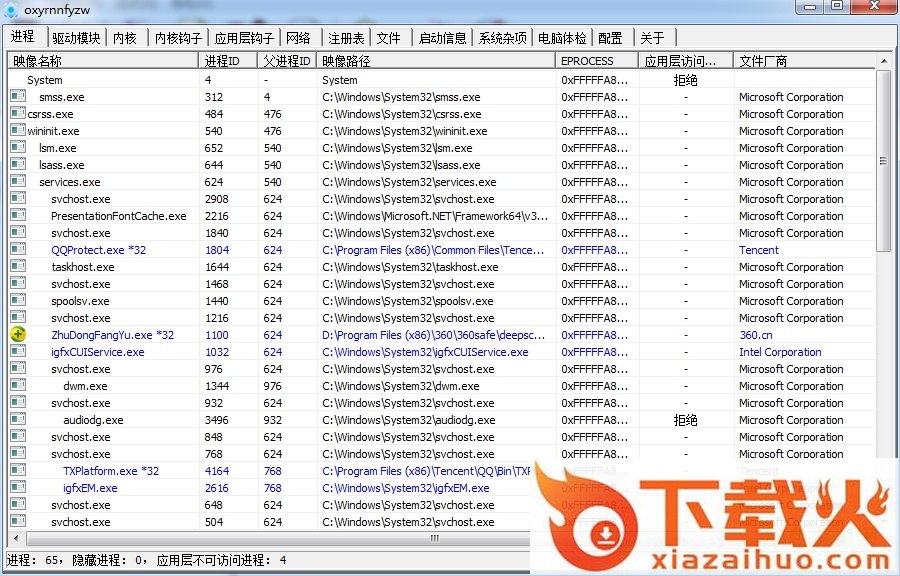Click the dwm.exe row icon
The width and height of the screenshot is (900, 576).
pos(18,385)
